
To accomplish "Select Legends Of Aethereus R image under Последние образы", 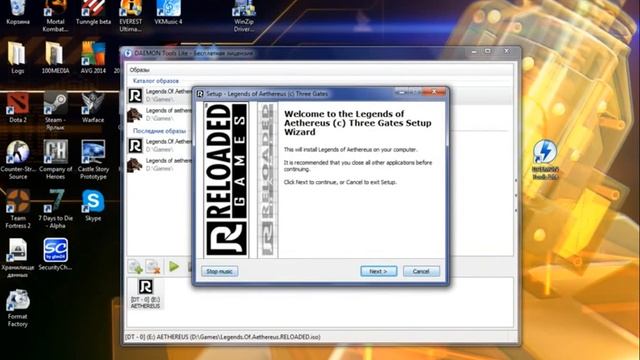I will [x=159, y=146].
